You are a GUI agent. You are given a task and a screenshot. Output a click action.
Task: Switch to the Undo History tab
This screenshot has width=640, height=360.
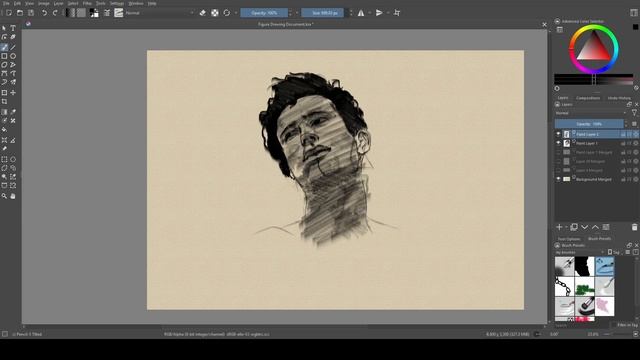619,98
